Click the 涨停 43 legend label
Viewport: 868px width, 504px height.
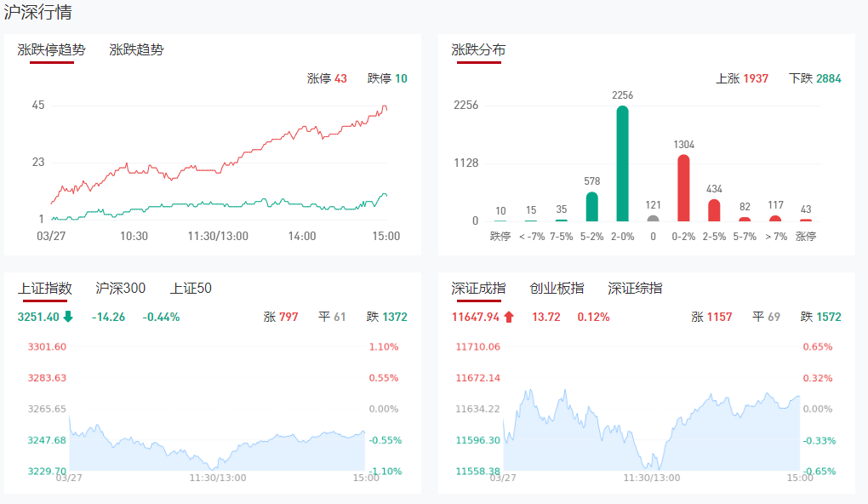click(x=327, y=78)
